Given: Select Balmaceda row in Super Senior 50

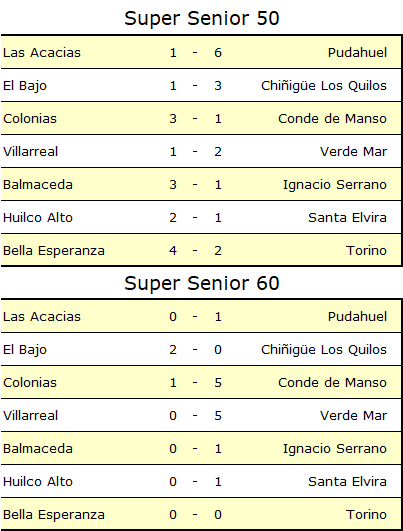Looking at the screenshot, I should (201, 185).
